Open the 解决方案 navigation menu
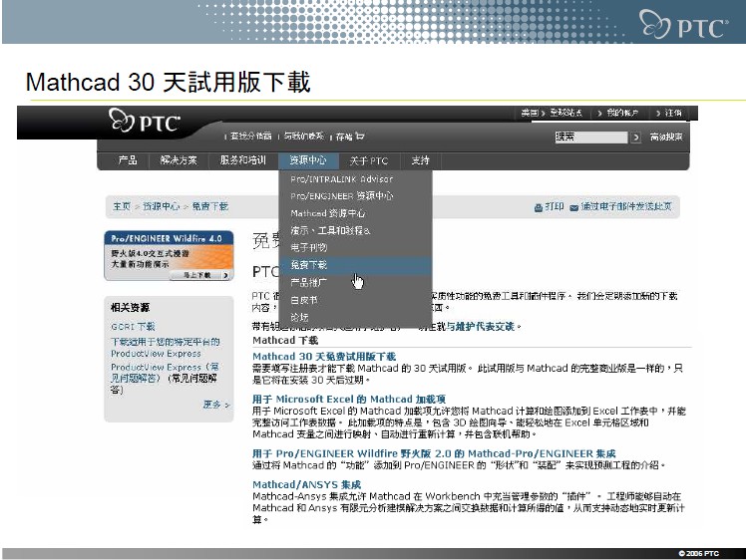The height and width of the screenshot is (560, 746). pyautogui.click(x=179, y=160)
